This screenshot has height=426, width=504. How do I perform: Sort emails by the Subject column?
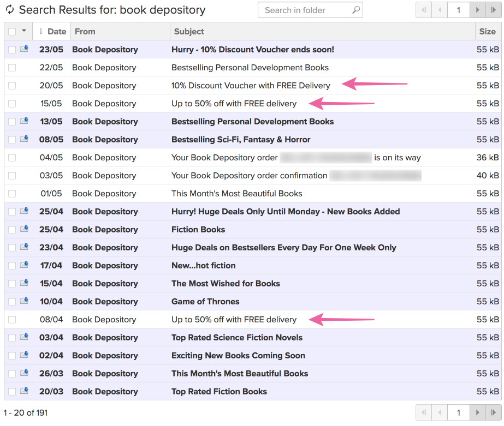click(x=322, y=32)
